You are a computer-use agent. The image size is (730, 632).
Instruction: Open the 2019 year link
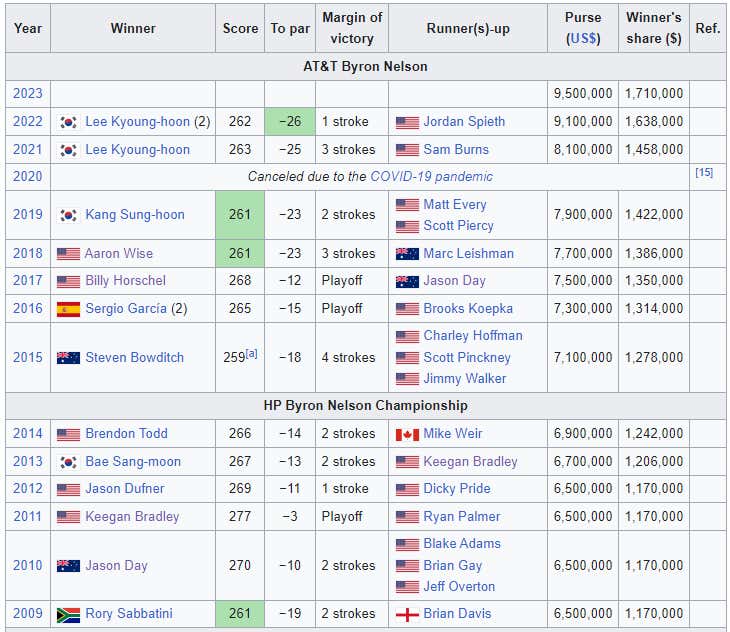pos(27,215)
